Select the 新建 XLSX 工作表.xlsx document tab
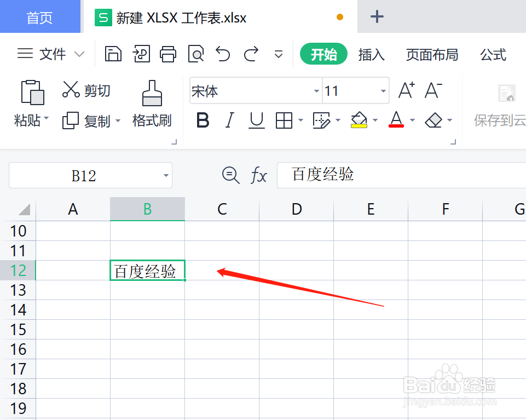 coord(220,17)
